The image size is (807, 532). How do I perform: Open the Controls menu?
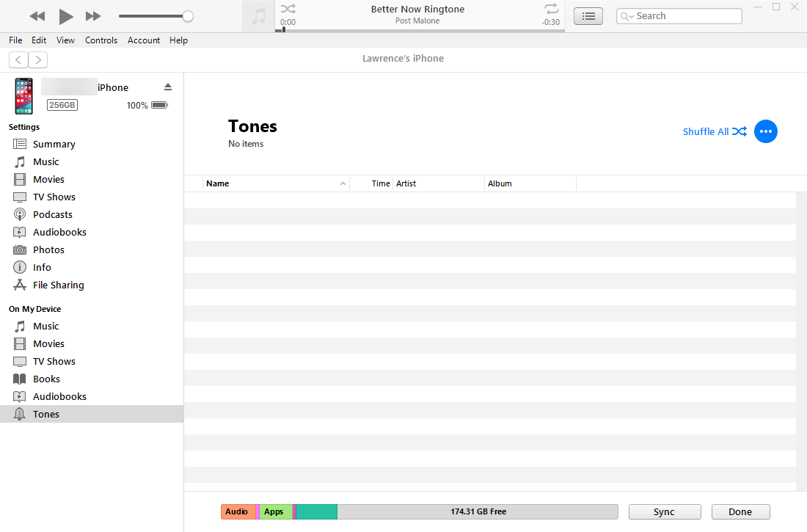(x=101, y=40)
